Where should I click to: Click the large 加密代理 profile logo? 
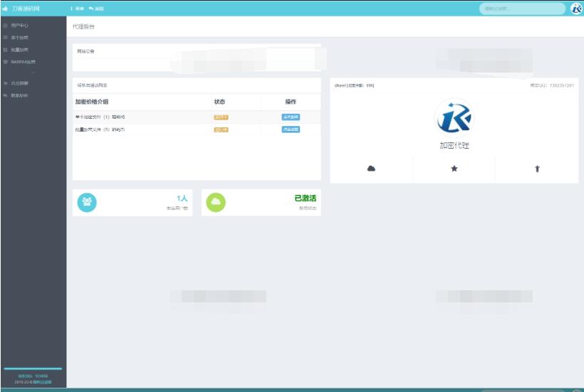454,117
